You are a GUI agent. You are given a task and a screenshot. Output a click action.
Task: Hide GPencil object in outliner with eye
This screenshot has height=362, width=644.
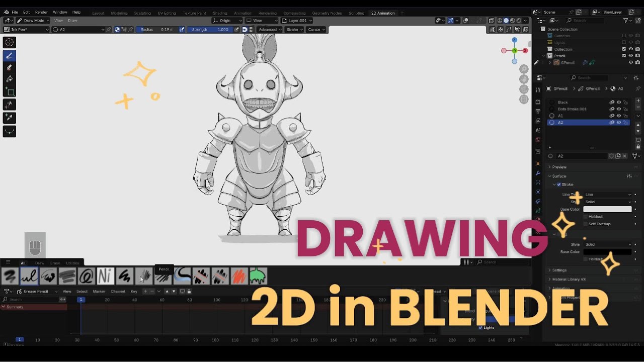[630, 63]
